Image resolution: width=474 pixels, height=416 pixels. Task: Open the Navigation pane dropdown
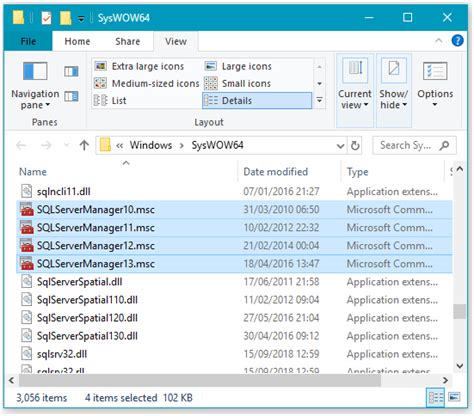[35, 85]
